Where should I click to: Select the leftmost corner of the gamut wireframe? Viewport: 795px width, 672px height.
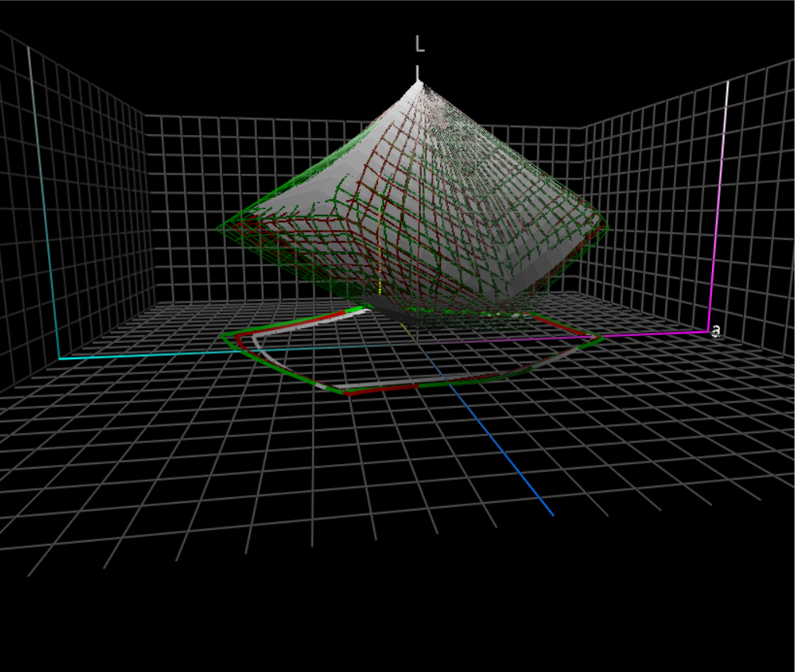tap(219, 229)
